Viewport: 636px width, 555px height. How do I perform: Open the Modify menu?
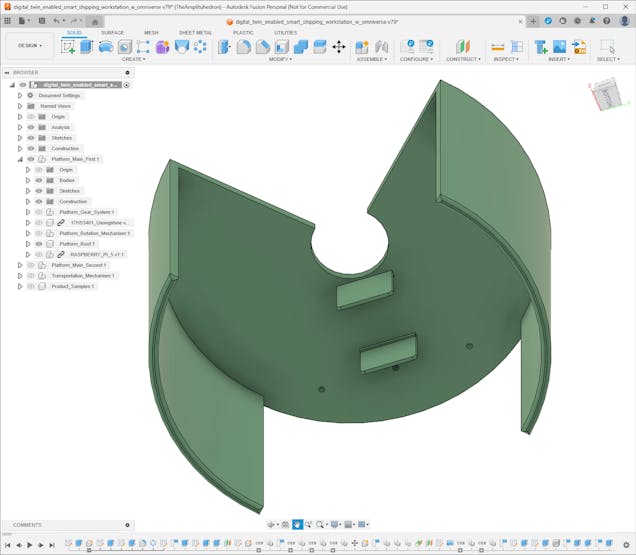point(279,59)
